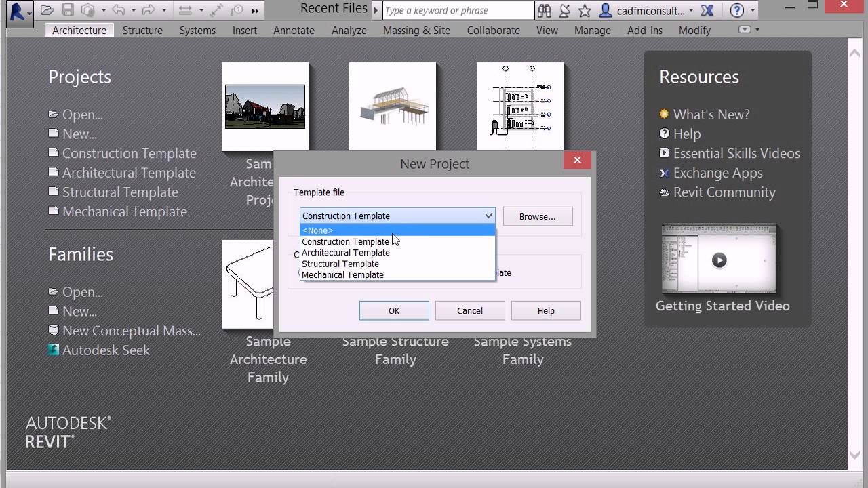Image resolution: width=868 pixels, height=488 pixels.
Task: Click the Open folder icon in quick access toolbar
Action: click(47, 10)
